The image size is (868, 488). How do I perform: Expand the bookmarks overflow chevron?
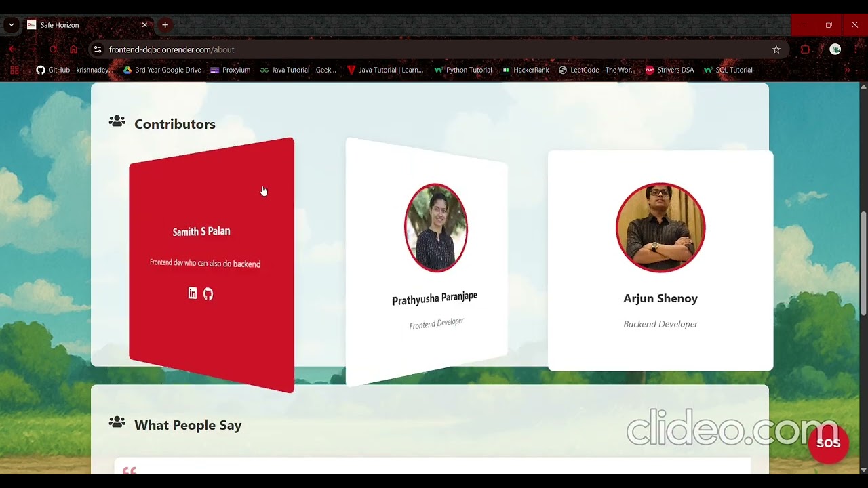pyautogui.click(x=847, y=70)
